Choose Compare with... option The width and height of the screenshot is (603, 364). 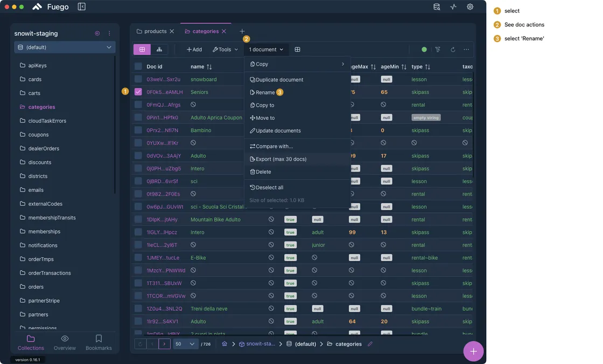[x=297, y=146]
